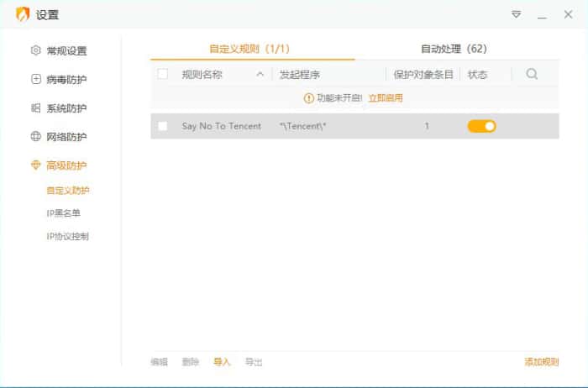Check the Say No To Tencent row checkbox
588x388 pixels.
[x=163, y=126]
